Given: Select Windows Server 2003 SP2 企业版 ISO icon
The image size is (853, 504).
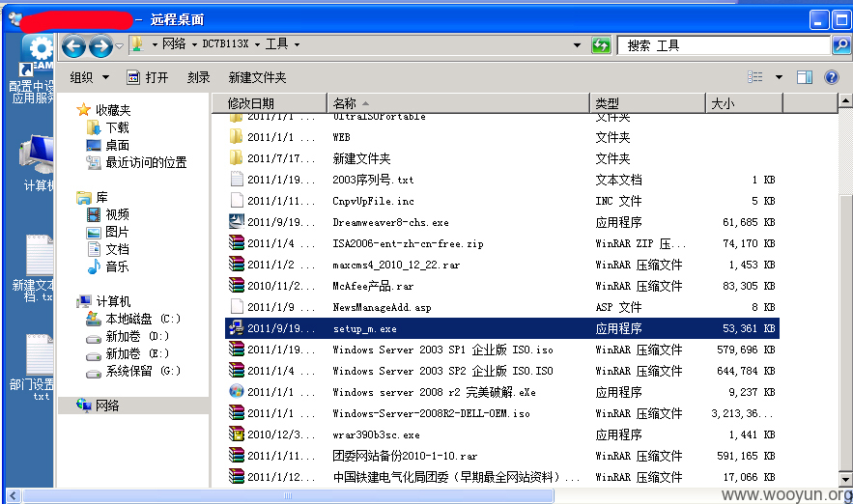Looking at the screenshot, I should 236,370.
